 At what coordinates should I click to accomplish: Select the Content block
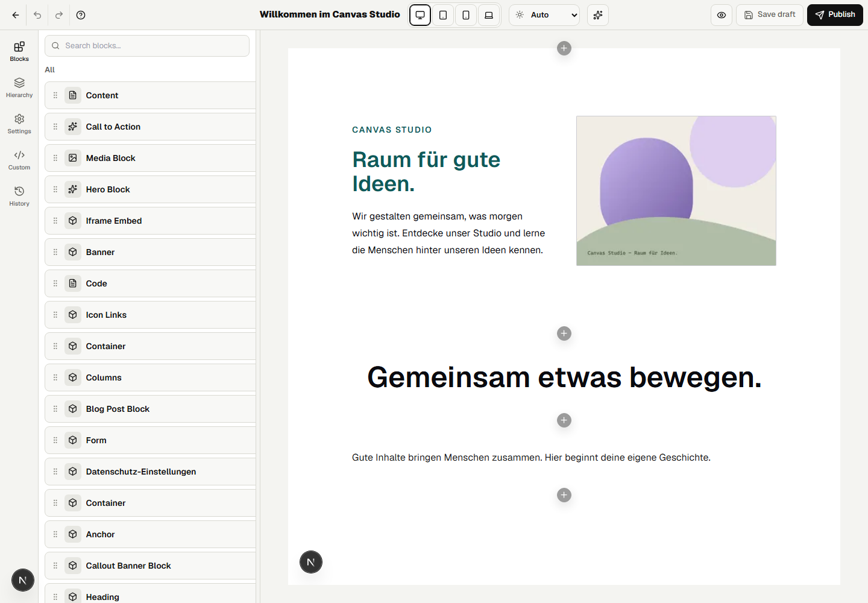tap(151, 95)
